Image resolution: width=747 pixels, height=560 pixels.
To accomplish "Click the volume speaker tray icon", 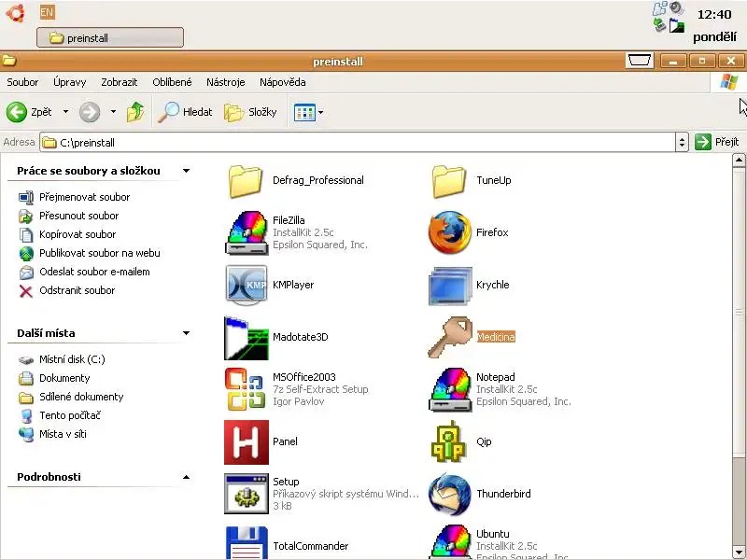I will (x=676, y=7).
